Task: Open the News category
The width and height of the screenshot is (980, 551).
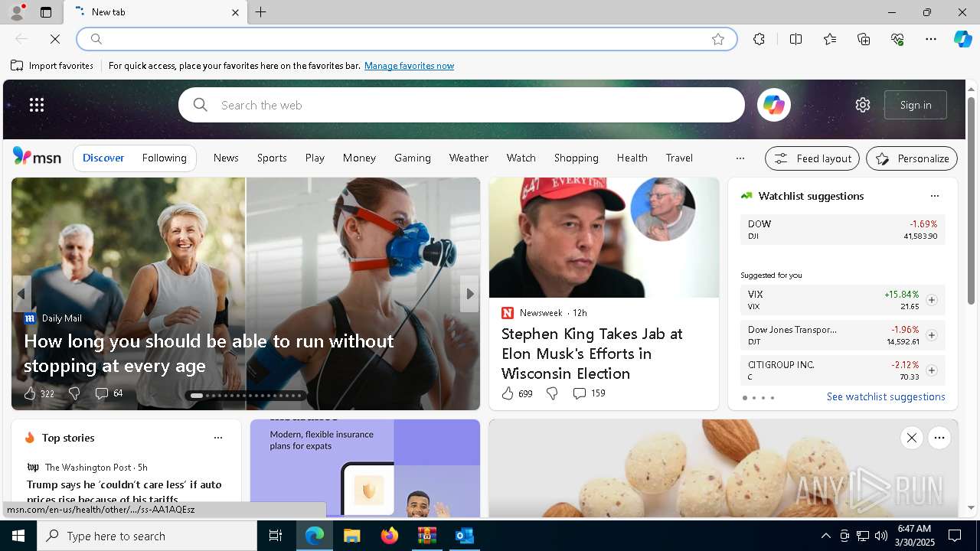Action: click(x=226, y=158)
